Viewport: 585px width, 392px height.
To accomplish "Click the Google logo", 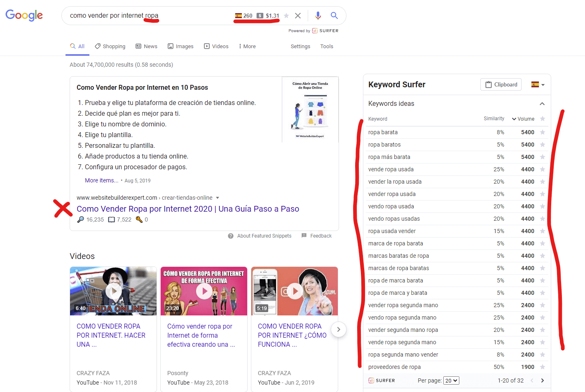I will pyautogui.click(x=24, y=15).
